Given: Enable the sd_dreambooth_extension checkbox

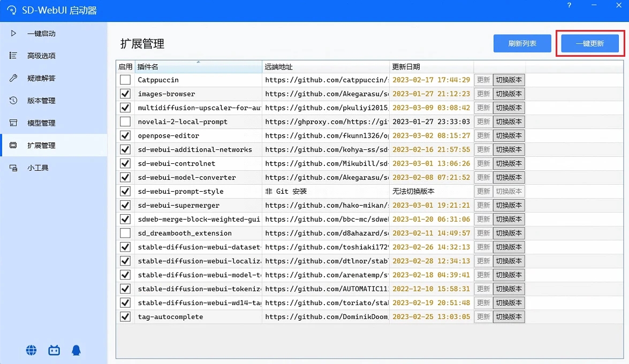Looking at the screenshot, I should (x=125, y=233).
